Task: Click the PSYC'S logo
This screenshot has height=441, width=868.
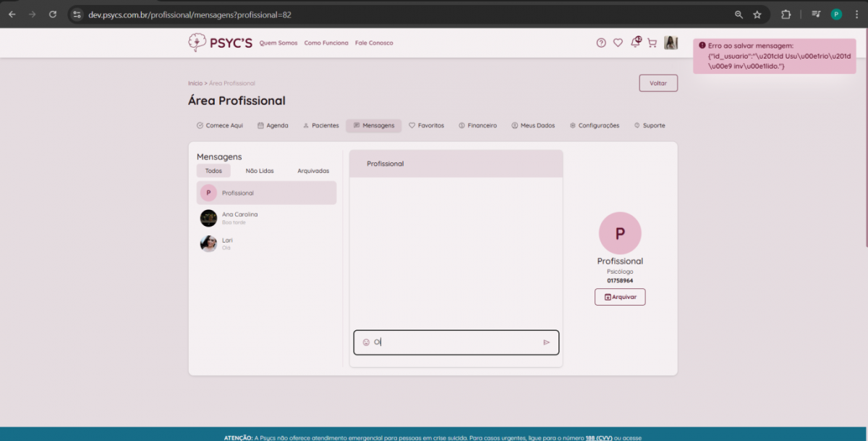Action: (x=220, y=43)
